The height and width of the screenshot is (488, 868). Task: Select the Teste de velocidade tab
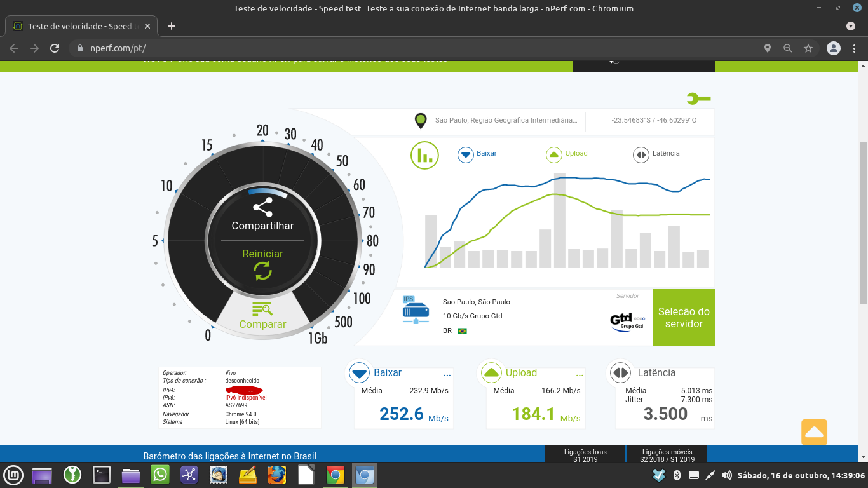point(82,26)
